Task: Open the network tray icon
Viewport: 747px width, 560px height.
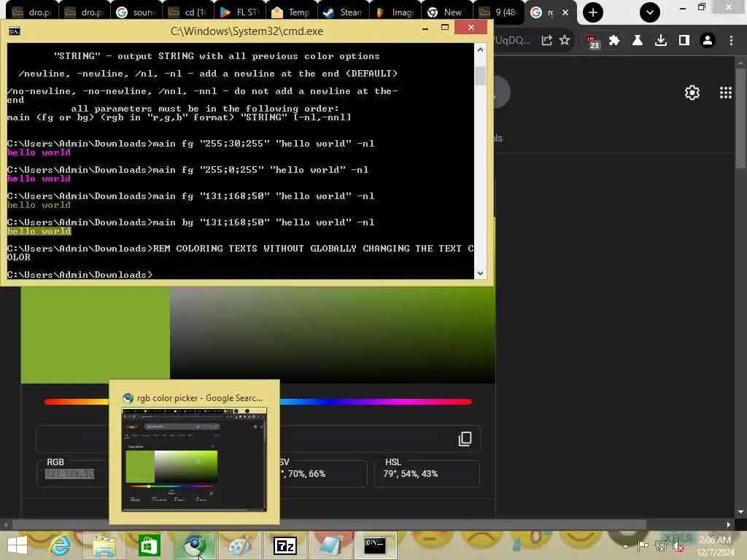Action: point(660,545)
